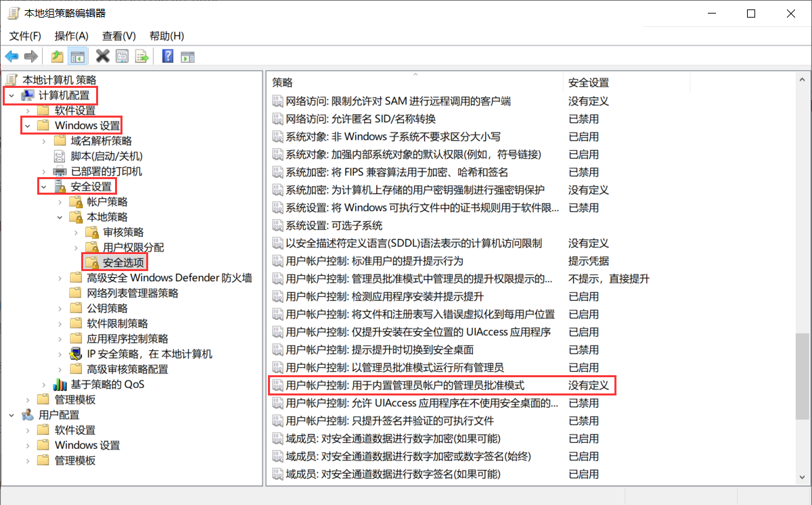Click the 管理模板 folder icon under 计算机配置
Screen dimensions: 812x505
click(x=43, y=400)
